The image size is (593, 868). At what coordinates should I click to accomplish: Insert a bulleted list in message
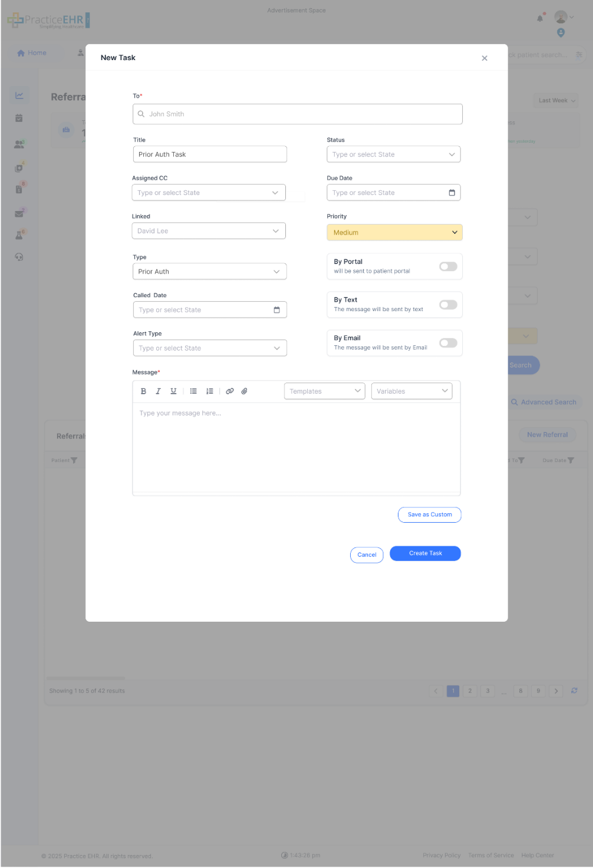pyautogui.click(x=193, y=391)
